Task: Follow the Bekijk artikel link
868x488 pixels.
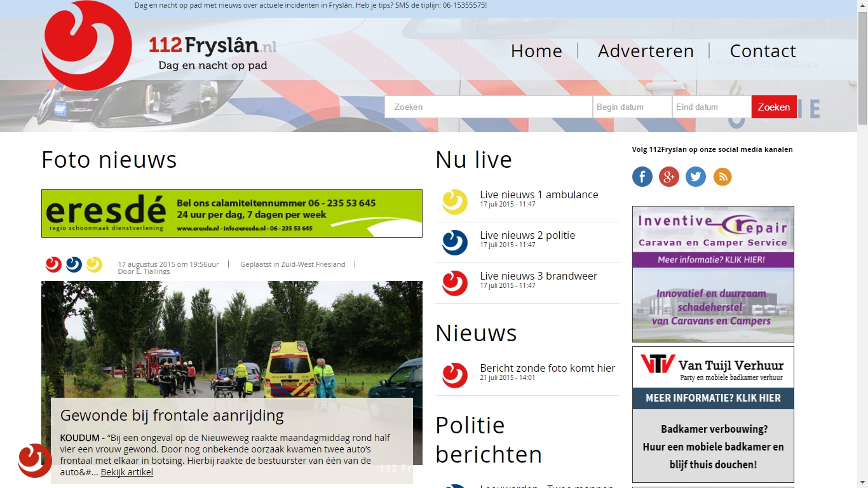Action: coord(126,472)
